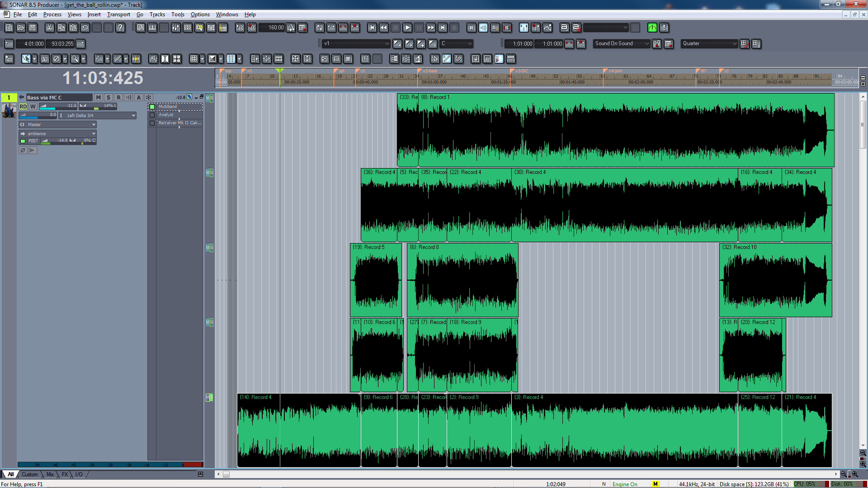Enable the Analyst effect checkbox
The width and height of the screenshot is (868, 488).
pos(152,115)
